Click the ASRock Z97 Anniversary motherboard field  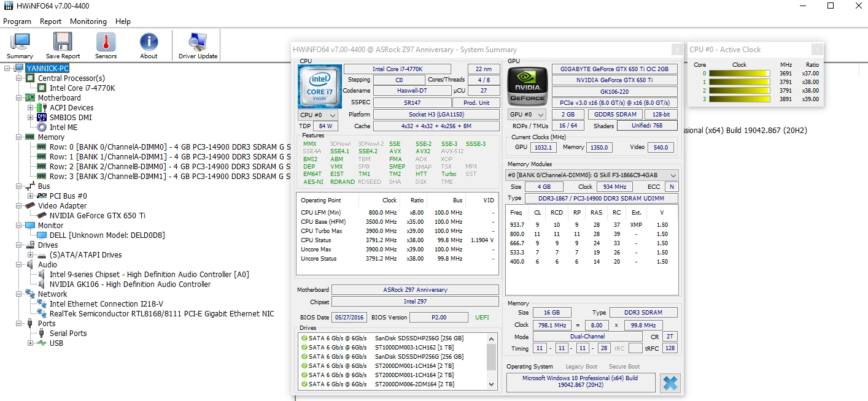pyautogui.click(x=415, y=290)
